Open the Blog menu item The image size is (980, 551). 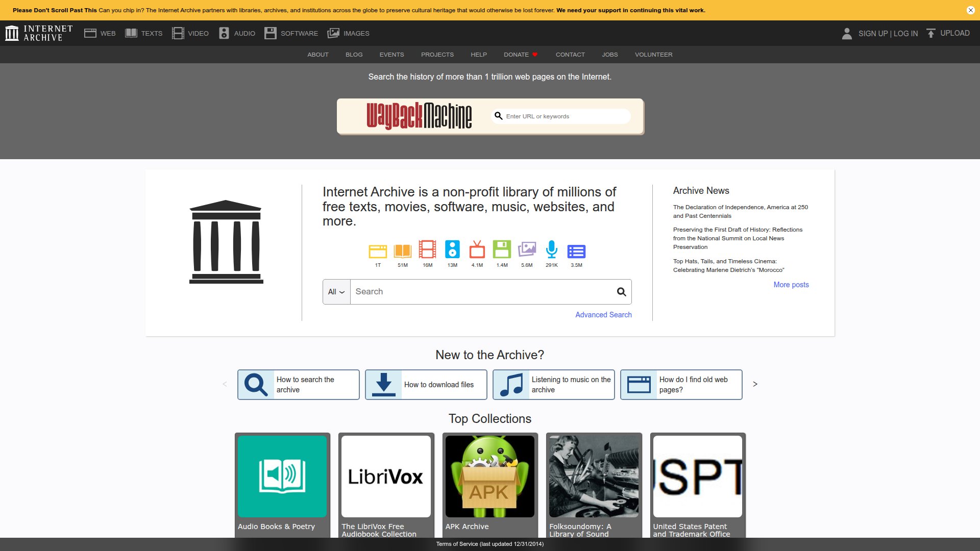(354, 55)
